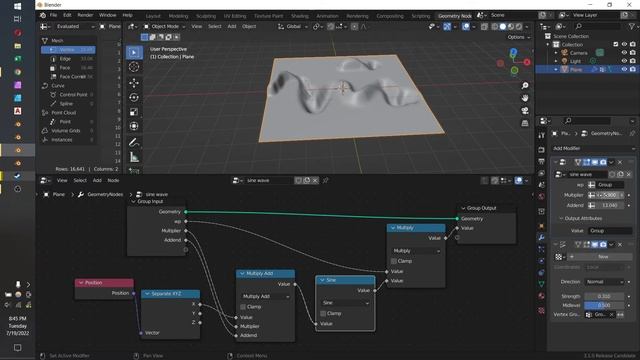640x360 pixels.
Task: Select the Measure tool
Action: (134, 157)
